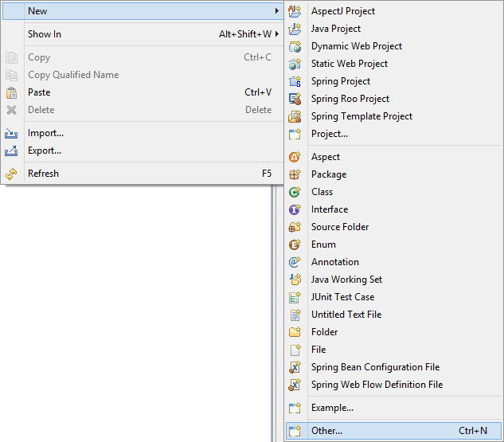Image resolution: width=504 pixels, height=442 pixels.
Task: Select the Example... entry
Action: coord(393,408)
